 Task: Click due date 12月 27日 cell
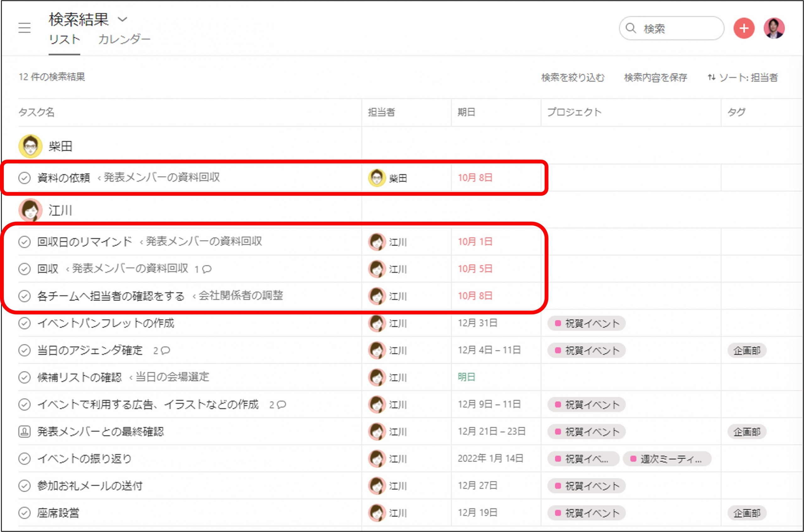click(477, 486)
